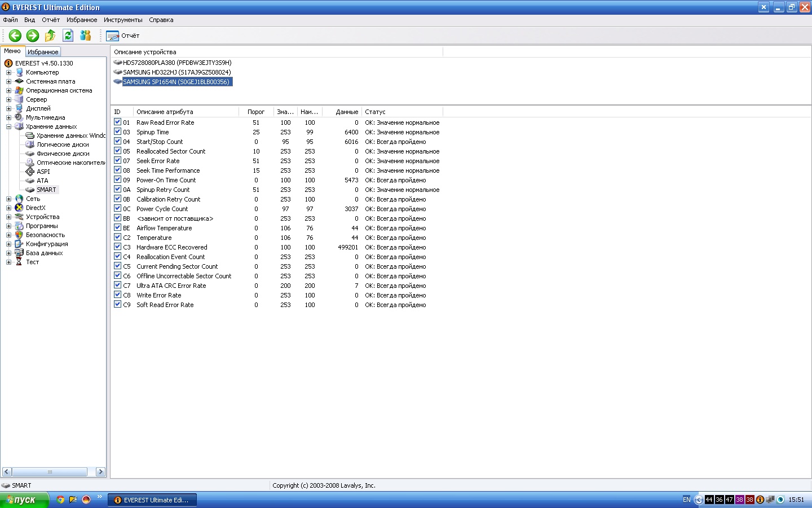Click the green Forward arrow toolbar icon
This screenshot has height=508, width=812.
point(33,36)
